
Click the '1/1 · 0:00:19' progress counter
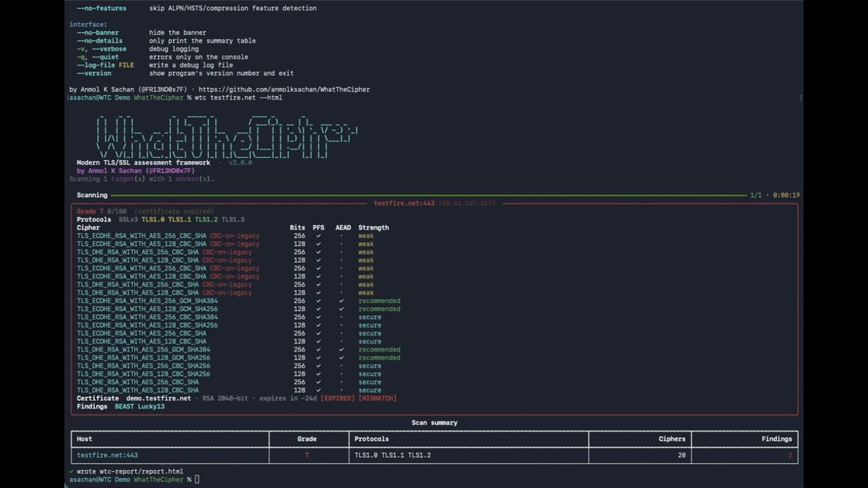774,195
